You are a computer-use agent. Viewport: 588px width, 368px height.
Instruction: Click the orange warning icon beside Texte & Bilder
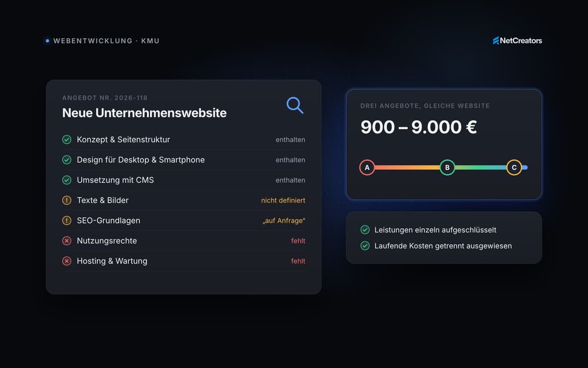pos(67,200)
